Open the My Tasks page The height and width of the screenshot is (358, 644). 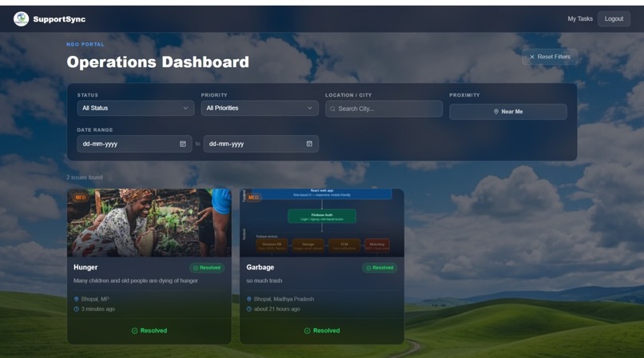(580, 19)
